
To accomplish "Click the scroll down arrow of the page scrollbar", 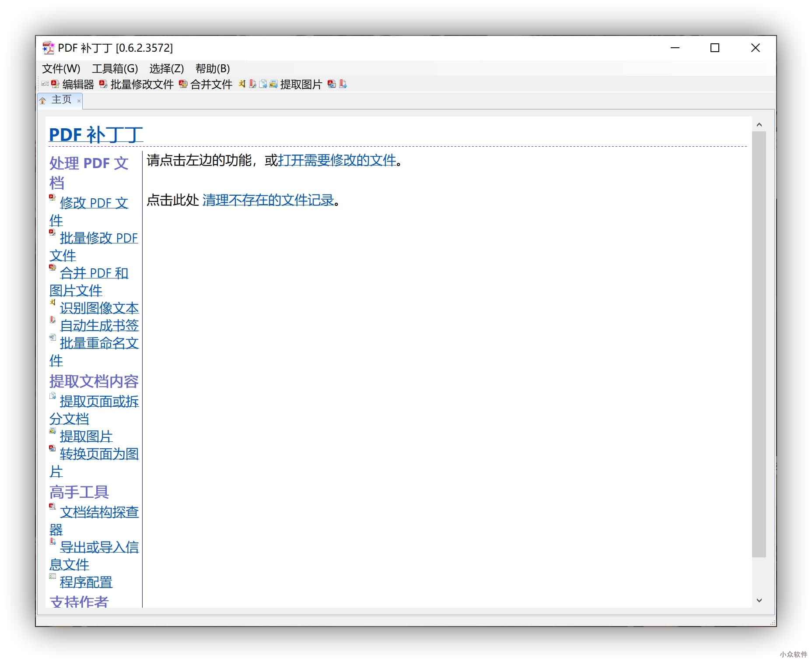I will tap(759, 600).
